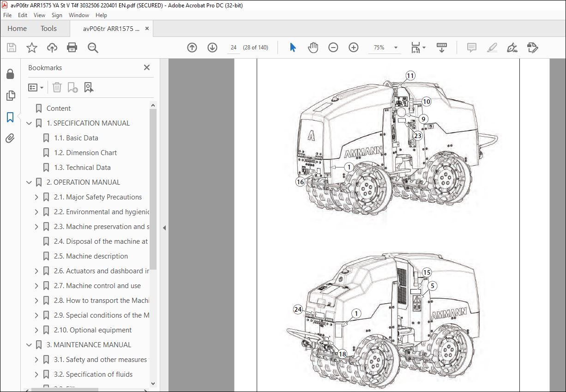The height and width of the screenshot is (392, 566).
Task: Open the Sign menu
Action: (57, 15)
